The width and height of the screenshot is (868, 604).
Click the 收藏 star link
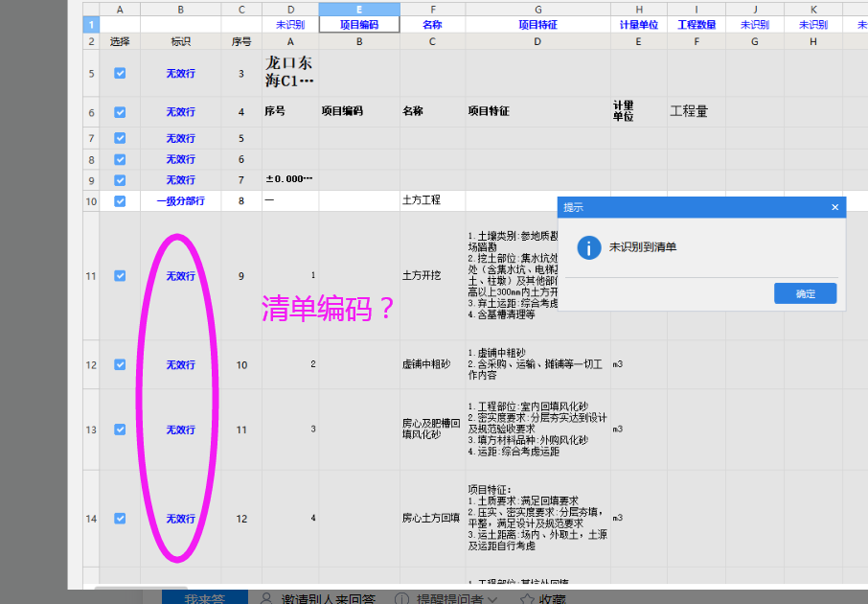coord(543,598)
